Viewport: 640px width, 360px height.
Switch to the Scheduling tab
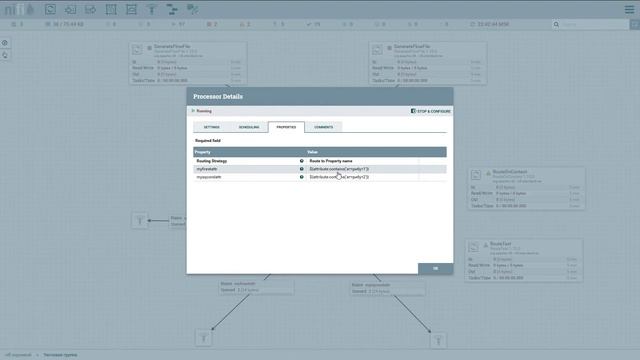click(249, 127)
